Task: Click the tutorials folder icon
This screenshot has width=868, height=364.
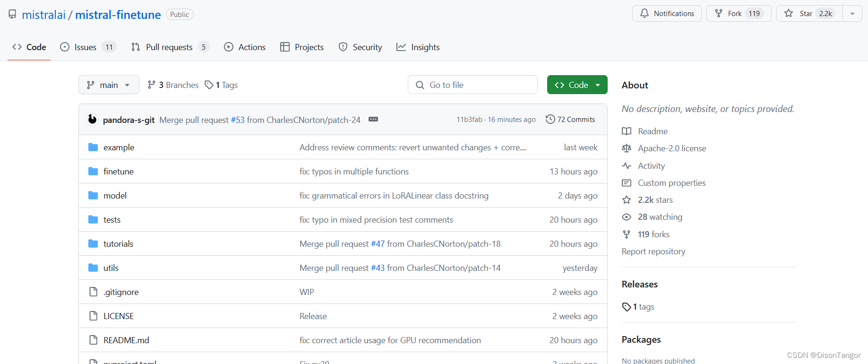Action: point(93,244)
